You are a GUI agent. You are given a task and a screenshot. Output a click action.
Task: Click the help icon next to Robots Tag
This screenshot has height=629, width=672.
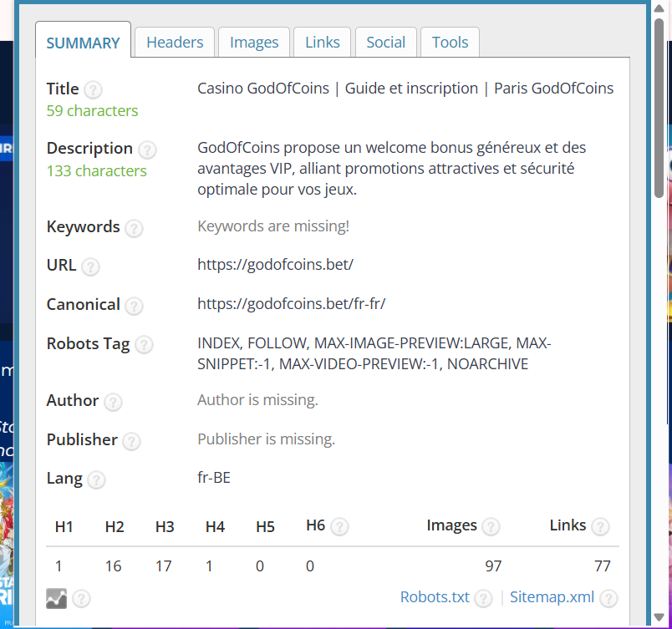click(144, 345)
